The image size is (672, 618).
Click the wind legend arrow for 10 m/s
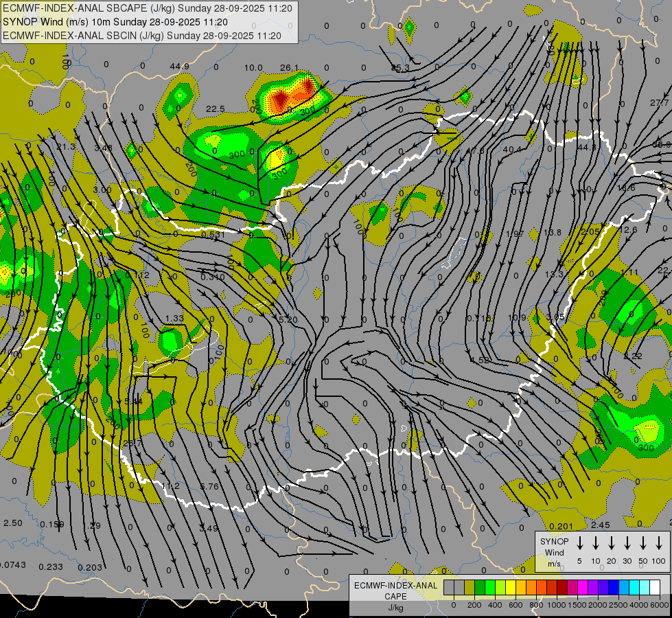click(596, 543)
